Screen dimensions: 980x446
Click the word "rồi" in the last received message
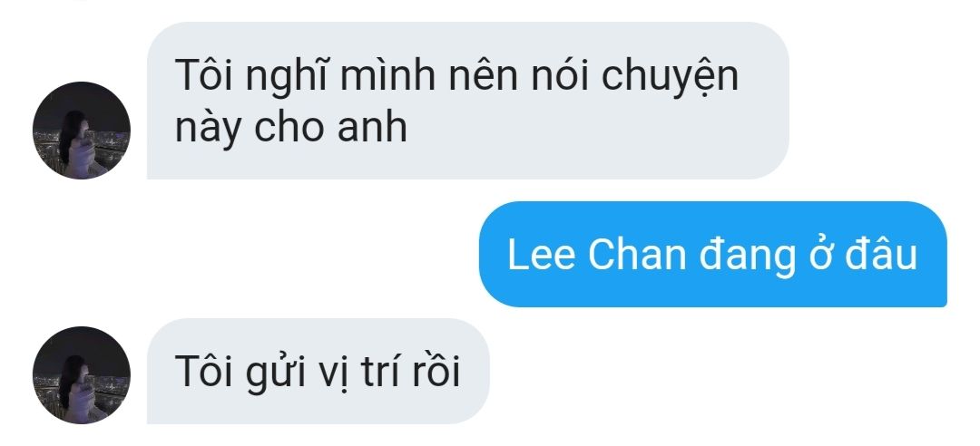(x=443, y=371)
